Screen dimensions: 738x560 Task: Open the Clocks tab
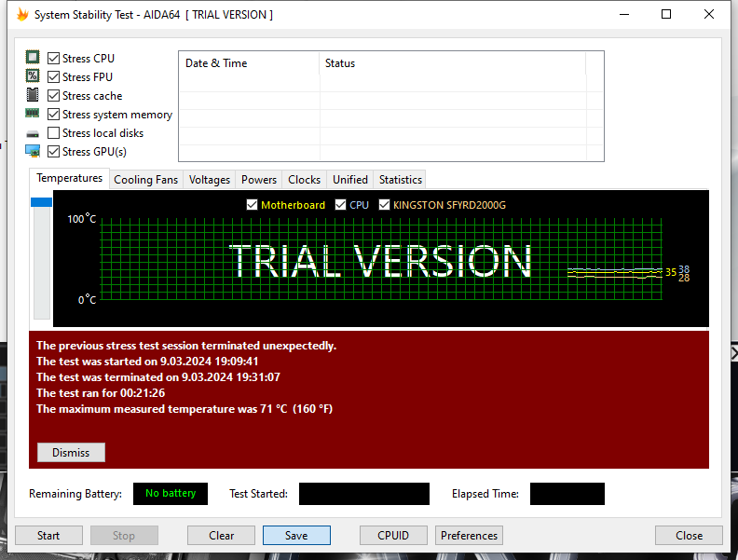[304, 180]
